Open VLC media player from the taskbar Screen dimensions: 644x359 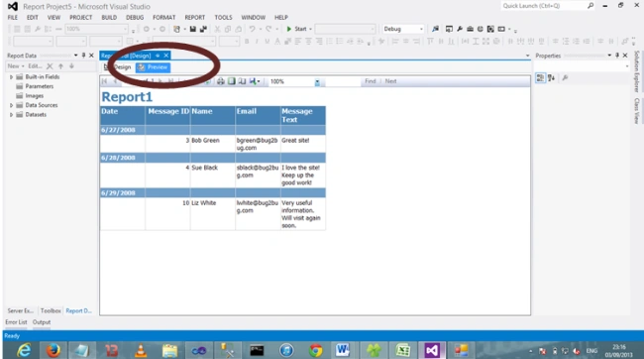pyautogui.click(x=141, y=350)
